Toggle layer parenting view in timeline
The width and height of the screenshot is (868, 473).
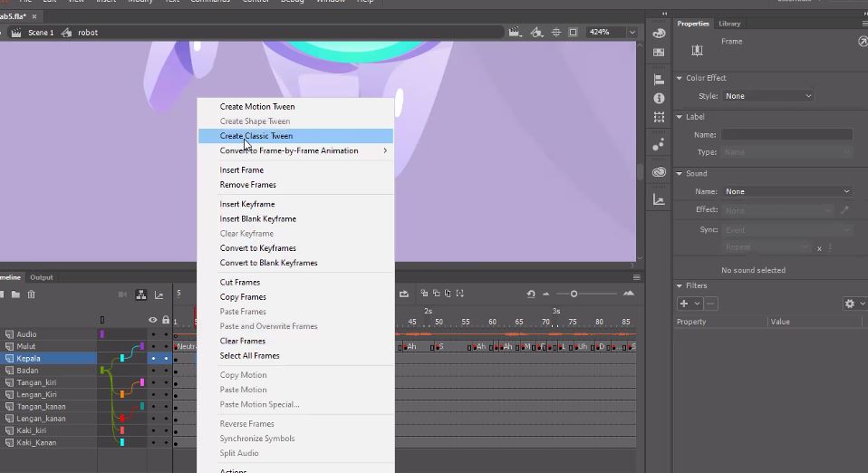tap(141, 294)
